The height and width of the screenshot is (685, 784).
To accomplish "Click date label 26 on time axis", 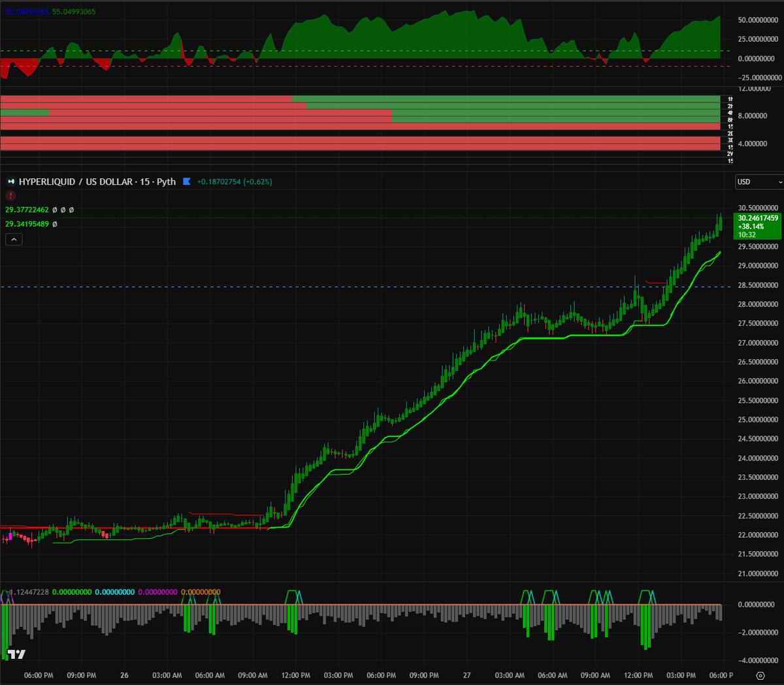I will (x=124, y=675).
